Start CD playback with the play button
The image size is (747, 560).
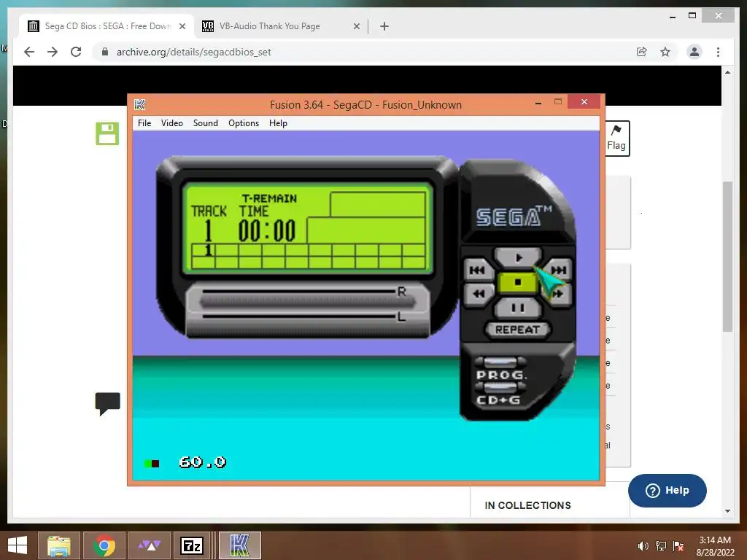518,257
